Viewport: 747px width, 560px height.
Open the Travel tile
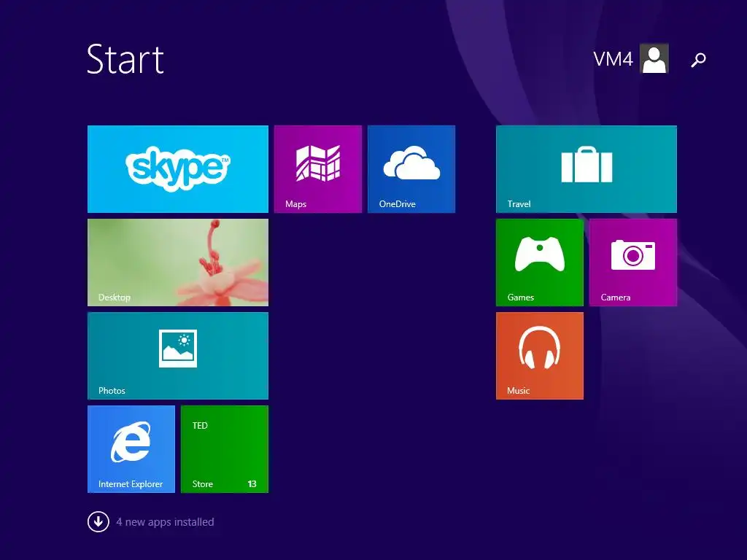[586, 169]
